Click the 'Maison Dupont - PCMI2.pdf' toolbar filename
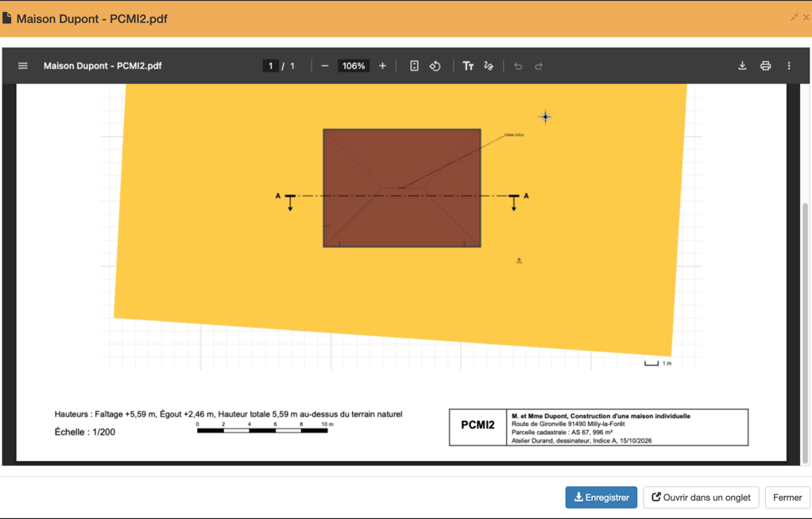Image resolution: width=812 pixels, height=519 pixels. click(x=102, y=66)
